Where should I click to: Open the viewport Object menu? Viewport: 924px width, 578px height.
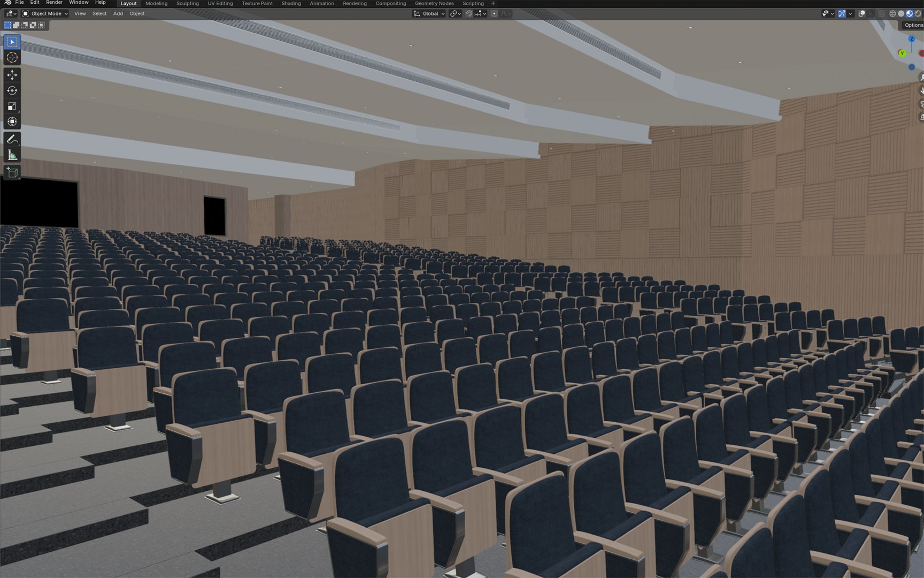pos(137,13)
